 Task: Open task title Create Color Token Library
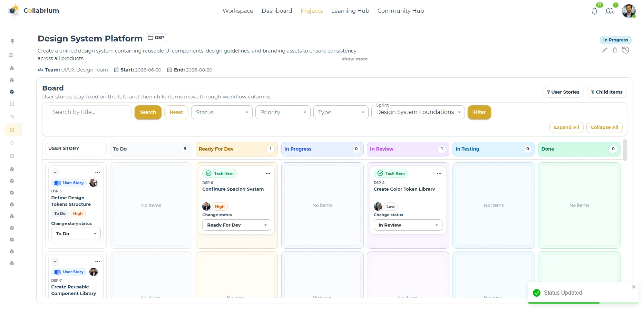tap(404, 189)
